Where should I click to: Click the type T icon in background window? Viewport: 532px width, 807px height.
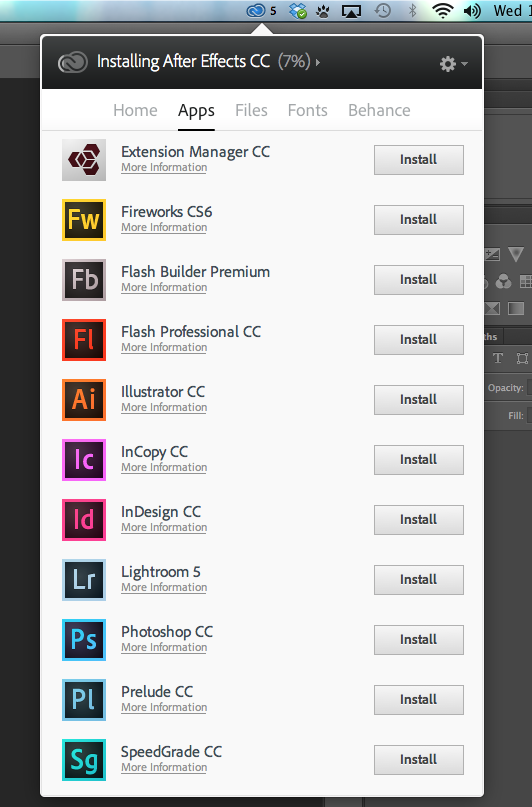498,358
